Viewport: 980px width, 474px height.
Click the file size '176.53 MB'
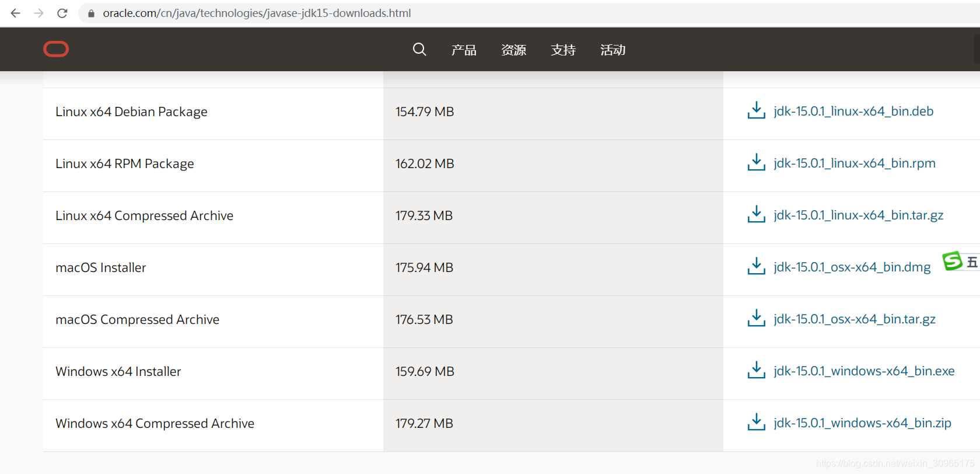(424, 319)
